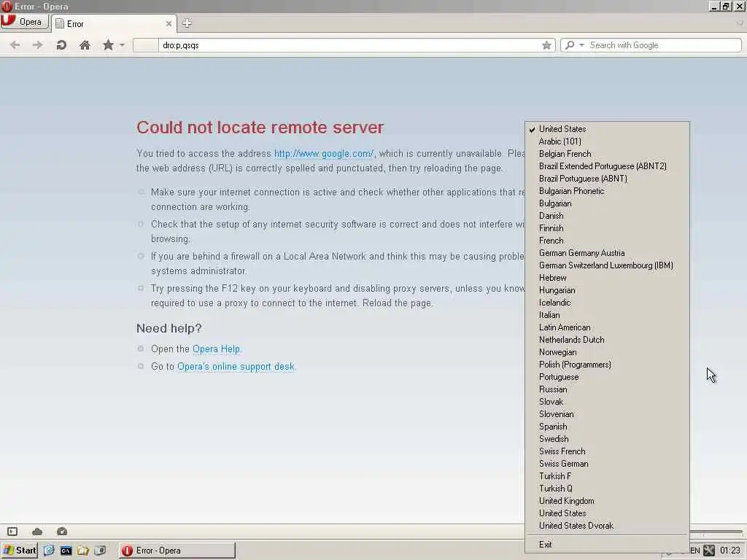Select Norwegian layout

(608, 352)
